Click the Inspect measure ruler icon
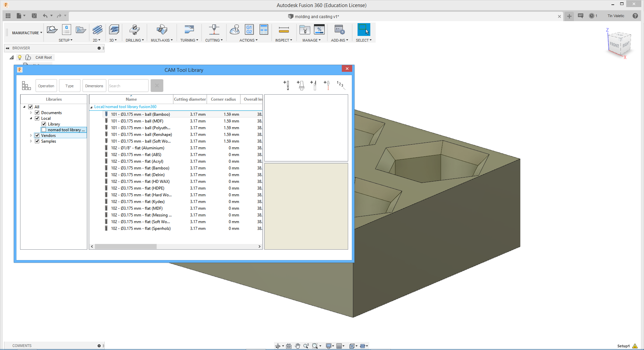Viewport: 644px width, 350px height. [284, 30]
